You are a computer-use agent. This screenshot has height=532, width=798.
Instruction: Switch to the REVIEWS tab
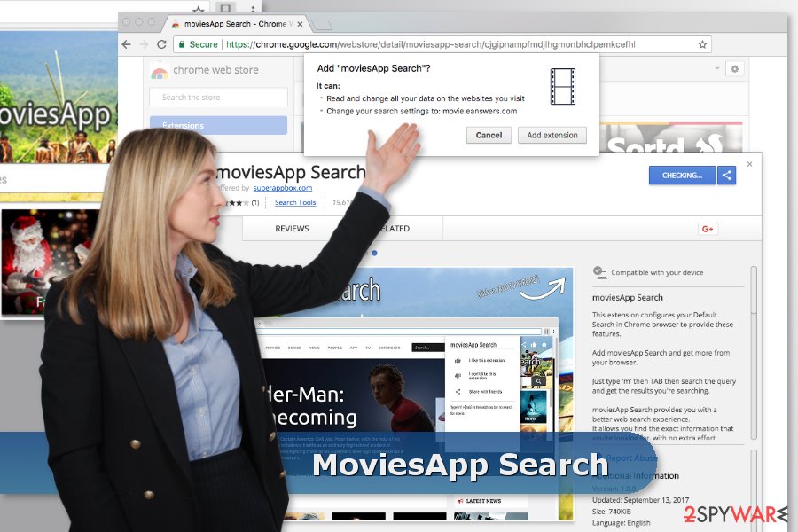292,229
